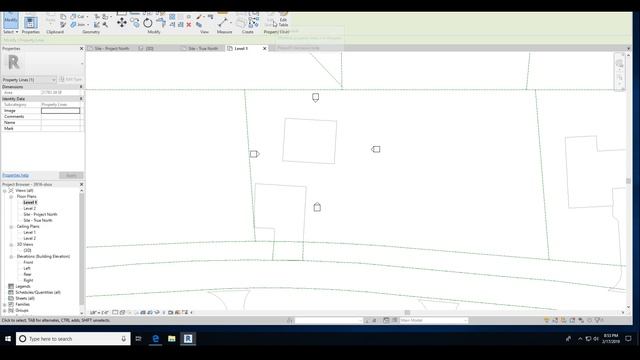This screenshot has height=360, width=640.
Task: Collapse the Views (all) tree node
Action: pyautogui.click(x=4, y=191)
